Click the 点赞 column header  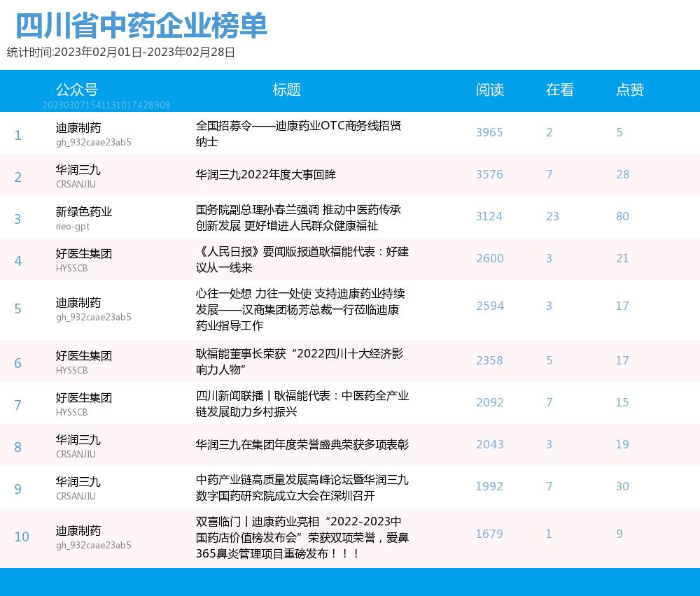point(629,90)
